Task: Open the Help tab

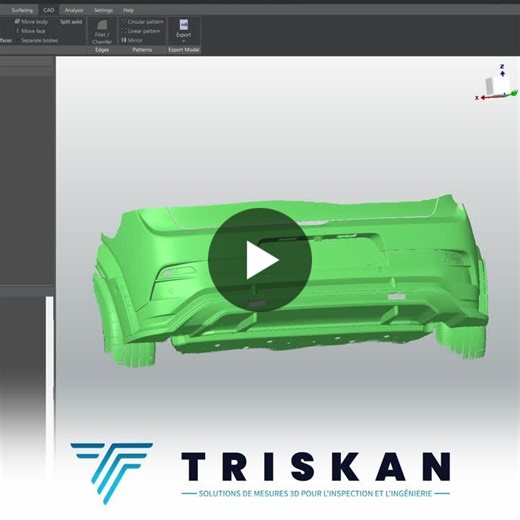Action: pyautogui.click(x=128, y=10)
